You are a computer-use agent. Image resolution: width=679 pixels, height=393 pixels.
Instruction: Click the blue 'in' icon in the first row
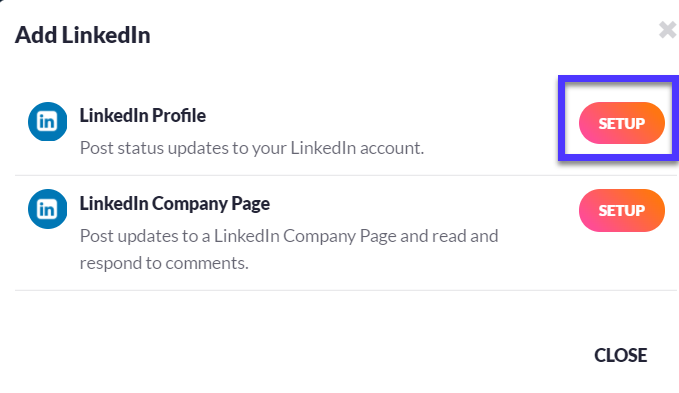(x=48, y=122)
